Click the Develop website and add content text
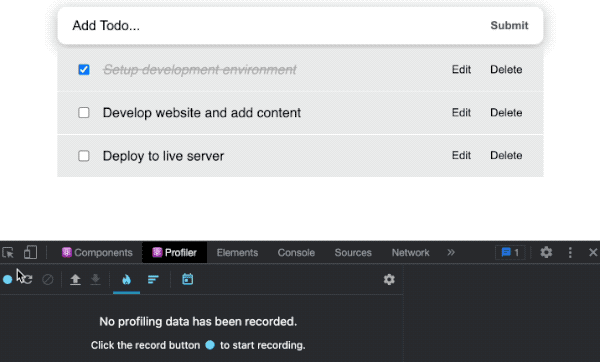 pos(202,113)
